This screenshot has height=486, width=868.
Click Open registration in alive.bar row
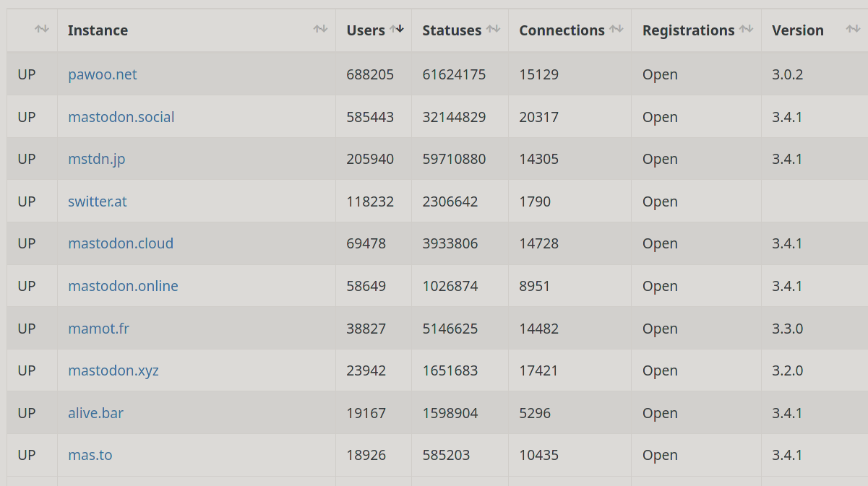pyautogui.click(x=660, y=413)
